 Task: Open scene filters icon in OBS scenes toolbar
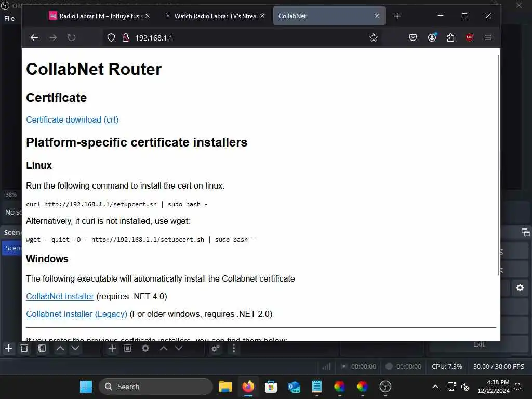click(x=42, y=348)
